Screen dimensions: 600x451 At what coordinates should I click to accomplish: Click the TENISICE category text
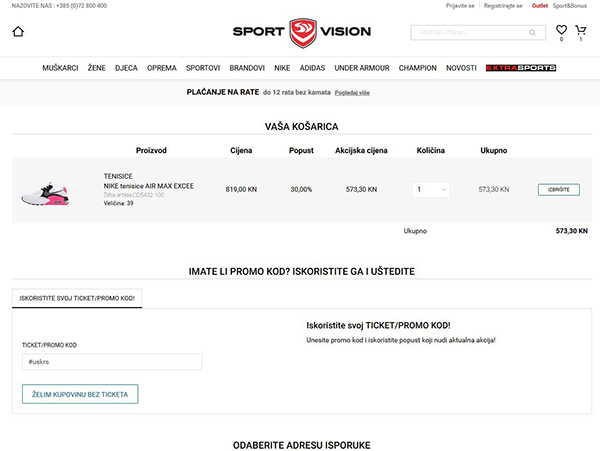point(118,176)
